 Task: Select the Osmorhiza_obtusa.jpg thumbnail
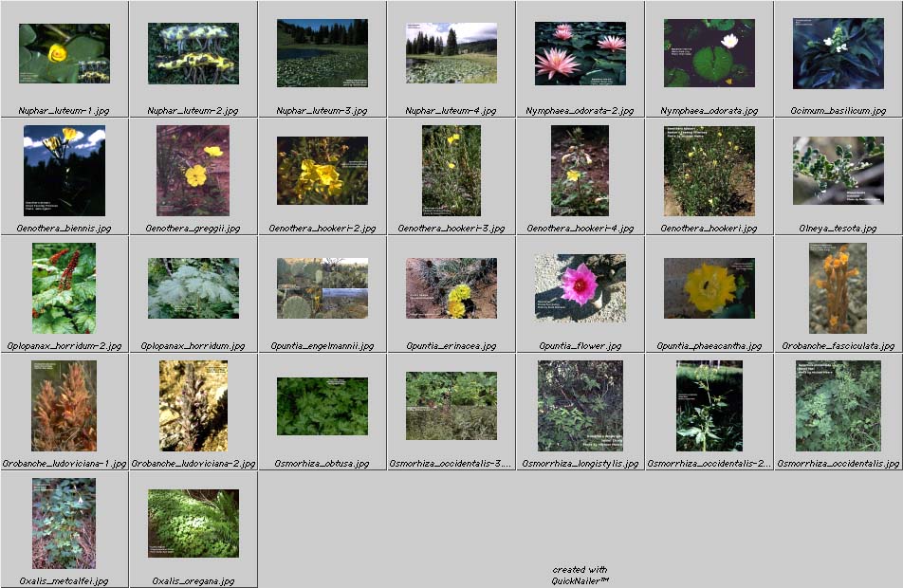pyautogui.click(x=322, y=406)
